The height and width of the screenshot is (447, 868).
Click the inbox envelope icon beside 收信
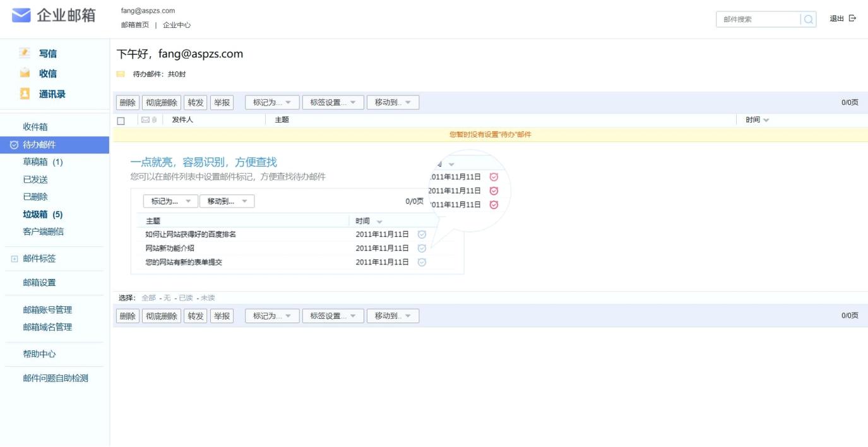pyautogui.click(x=25, y=73)
